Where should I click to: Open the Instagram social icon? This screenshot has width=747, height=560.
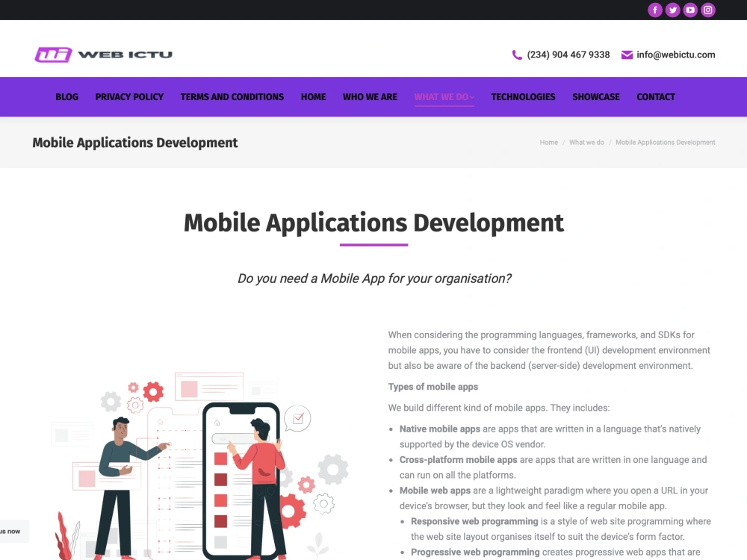[708, 10]
